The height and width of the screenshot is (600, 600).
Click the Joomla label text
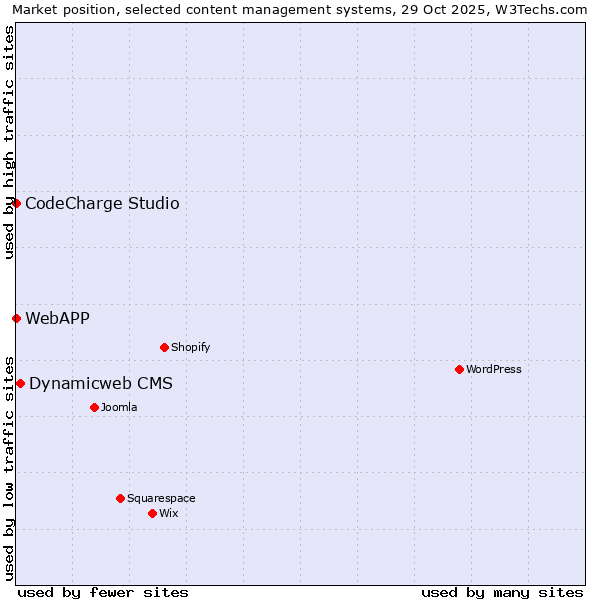tap(119, 408)
